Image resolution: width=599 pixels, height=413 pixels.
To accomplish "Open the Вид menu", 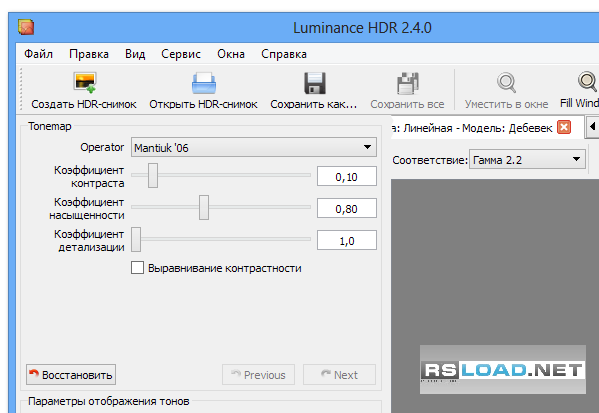I will (135, 54).
